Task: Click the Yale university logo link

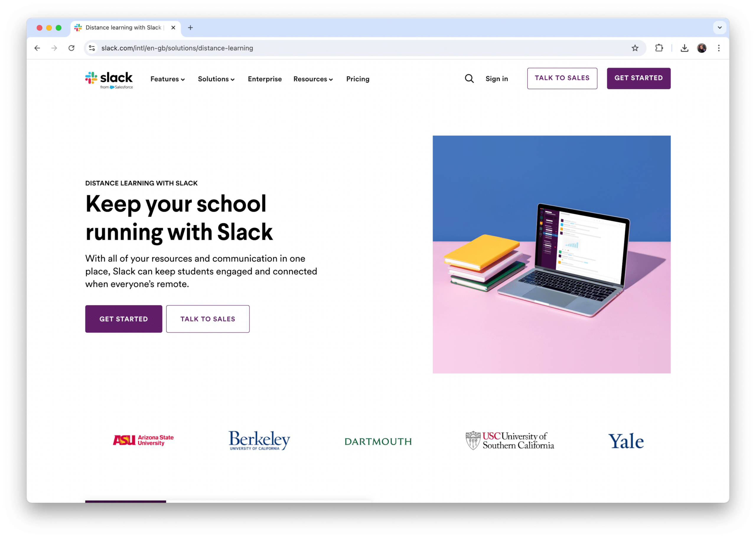Action: [x=626, y=441]
